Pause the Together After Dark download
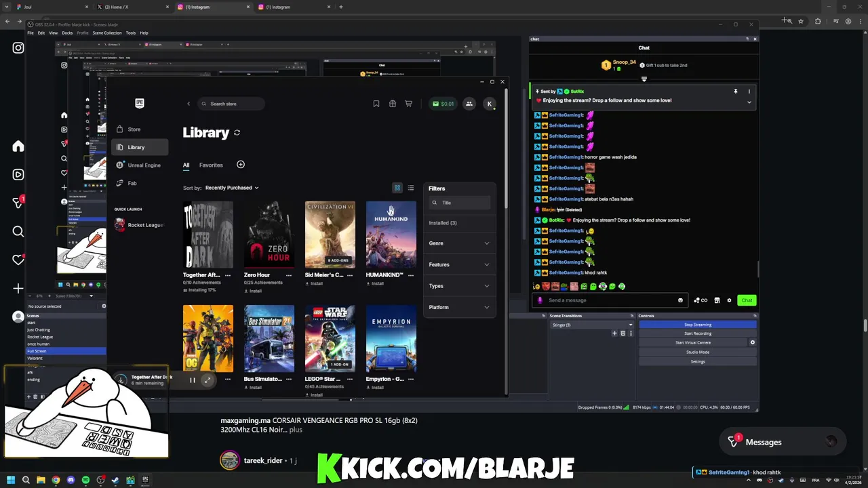This screenshot has height=488, width=868. coord(192,380)
